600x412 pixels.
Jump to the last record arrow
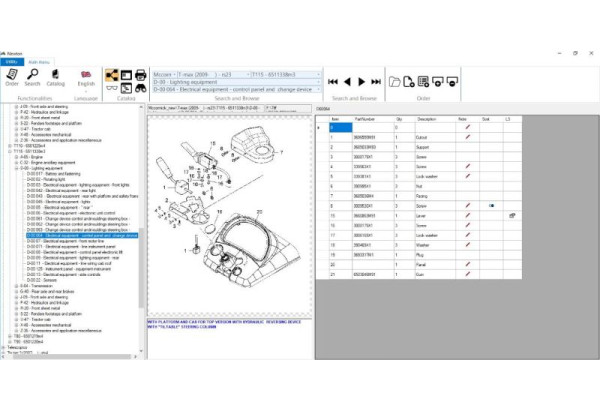(376, 80)
